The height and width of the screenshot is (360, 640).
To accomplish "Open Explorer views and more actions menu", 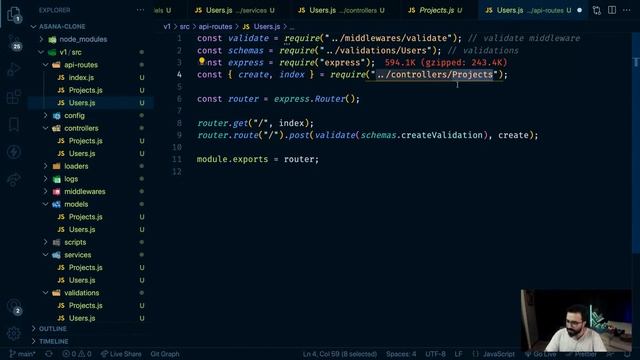I will pos(140,10).
